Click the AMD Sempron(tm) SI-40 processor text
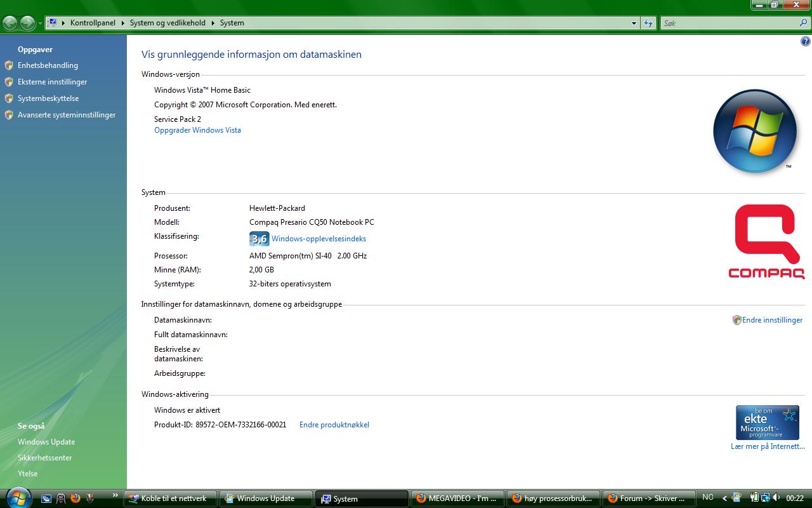Screen dimensions: 812x508 tap(308, 256)
